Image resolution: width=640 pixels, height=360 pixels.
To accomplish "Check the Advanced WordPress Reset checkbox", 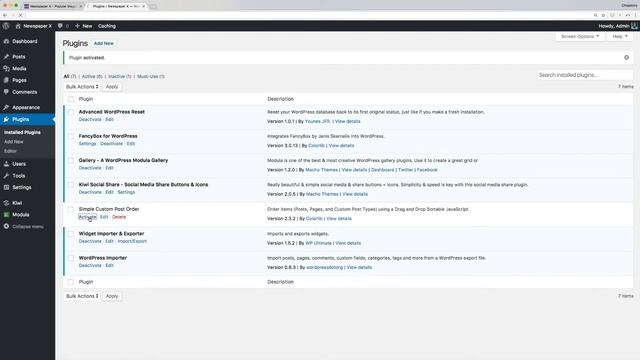I will 71,112.
